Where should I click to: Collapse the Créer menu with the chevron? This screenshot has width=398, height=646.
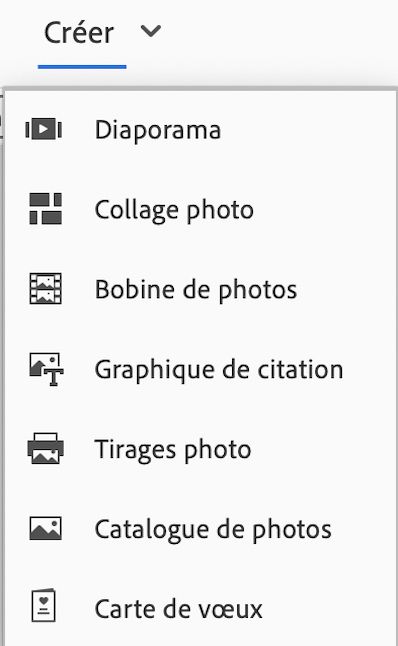[x=151, y=31]
